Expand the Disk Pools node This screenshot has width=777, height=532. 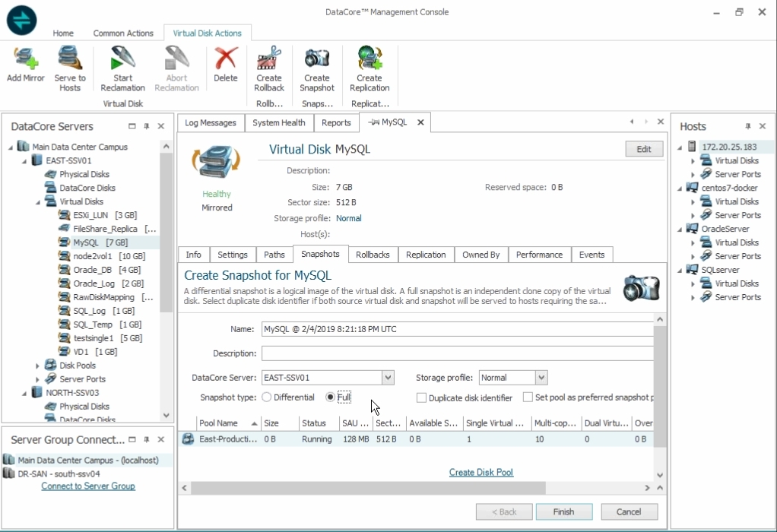tap(37, 366)
